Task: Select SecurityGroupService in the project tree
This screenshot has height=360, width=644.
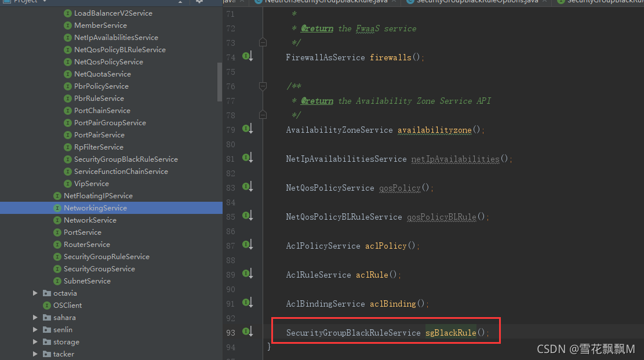Action: pyautogui.click(x=99, y=269)
